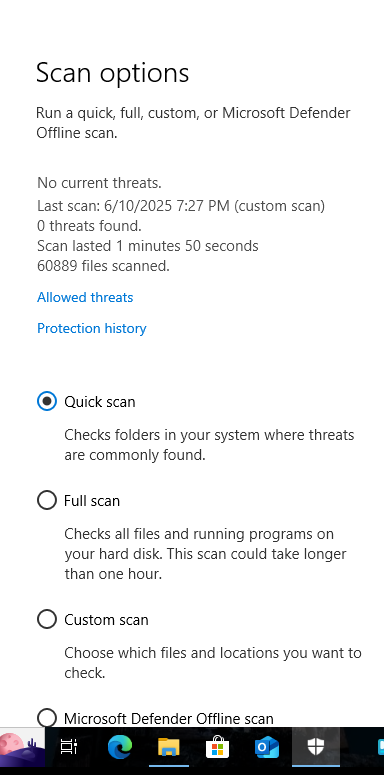
Task: Click the "Microsoft Defender Offline scan" label text
Action: coord(169,718)
